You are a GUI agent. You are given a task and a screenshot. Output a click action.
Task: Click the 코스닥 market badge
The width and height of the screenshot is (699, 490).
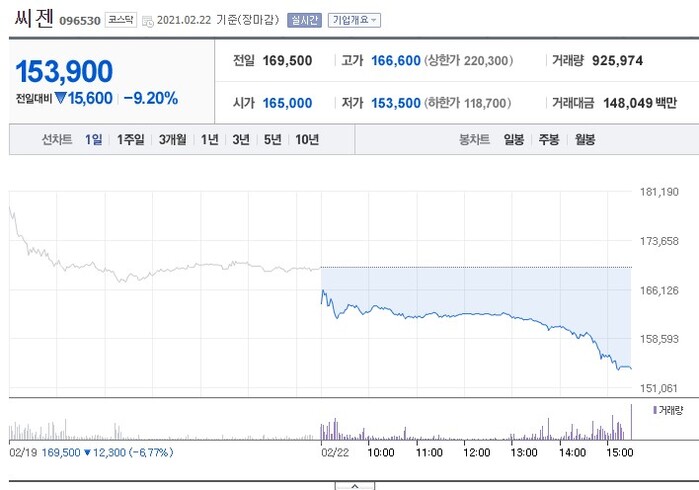pos(120,20)
